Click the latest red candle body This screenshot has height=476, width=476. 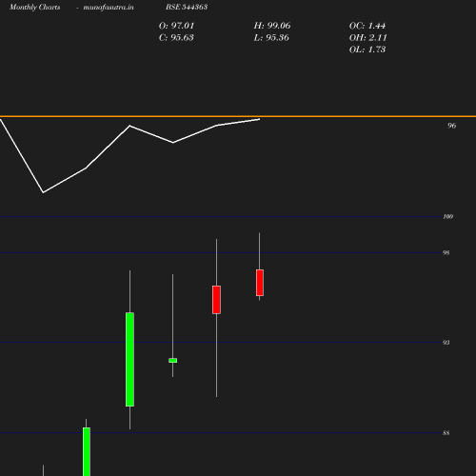260,283
